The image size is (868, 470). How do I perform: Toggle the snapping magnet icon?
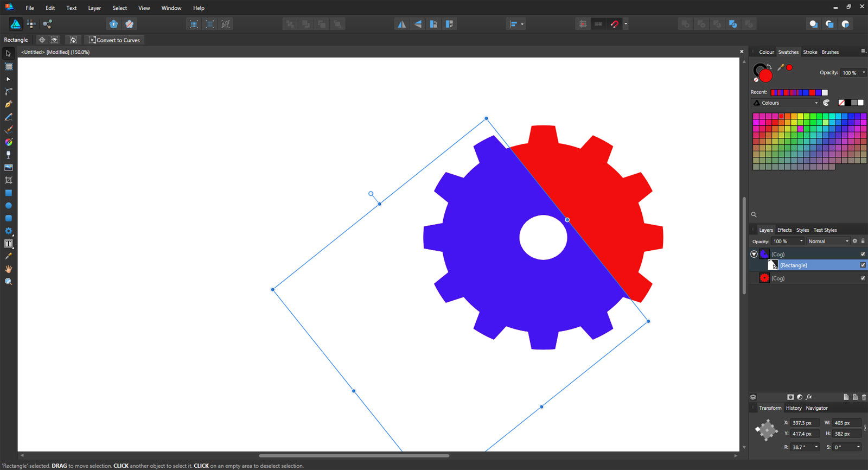(x=614, y=24)
